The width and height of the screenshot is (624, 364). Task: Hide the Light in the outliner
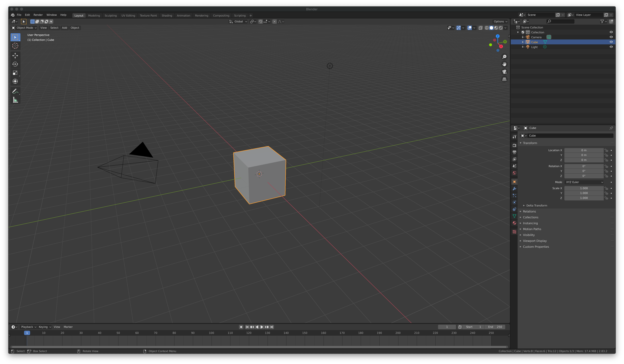tap(611, 47)
